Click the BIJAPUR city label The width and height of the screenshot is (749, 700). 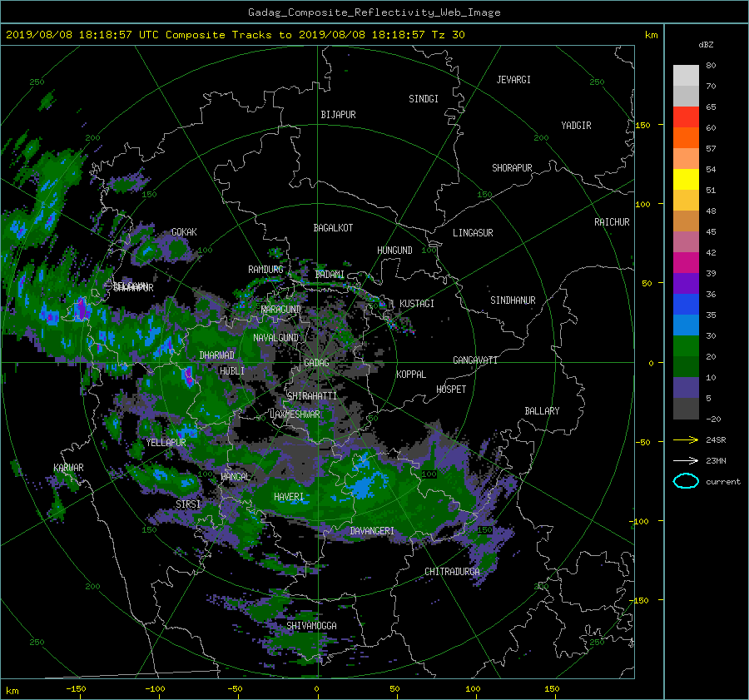(338, 115)
